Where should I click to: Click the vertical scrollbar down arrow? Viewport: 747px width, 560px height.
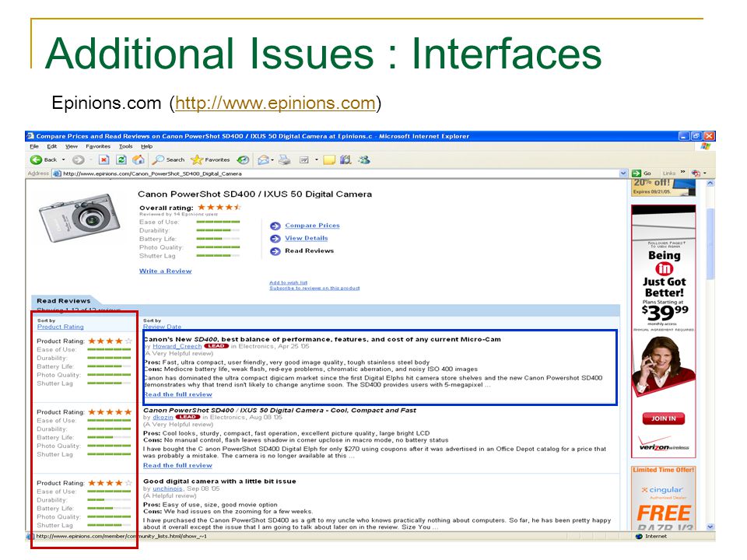(x=710, y=527)
